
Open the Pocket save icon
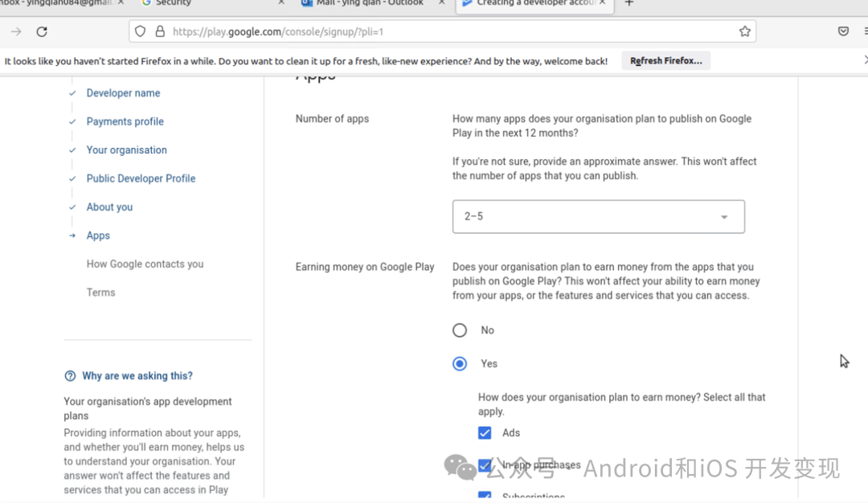[843, 31]
